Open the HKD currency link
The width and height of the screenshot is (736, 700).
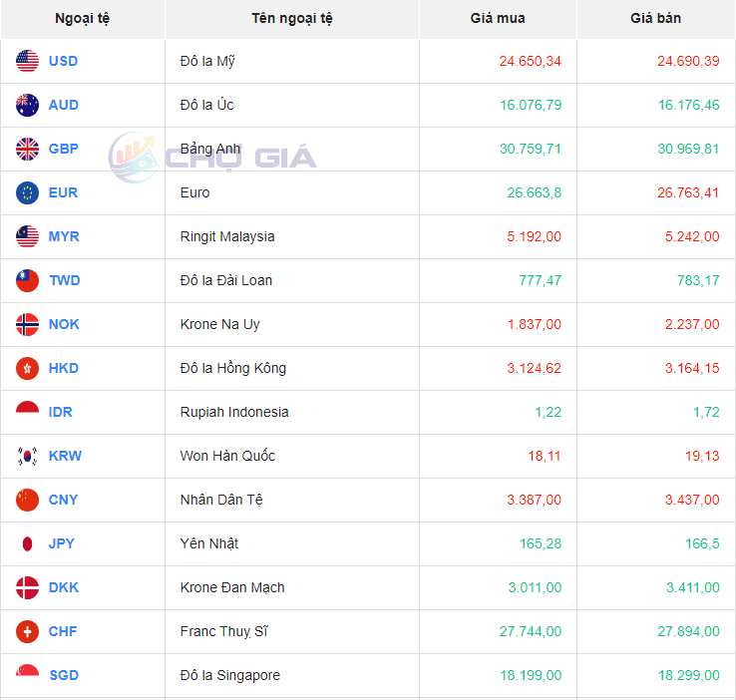pyautogui.click(x=63, y=368)
